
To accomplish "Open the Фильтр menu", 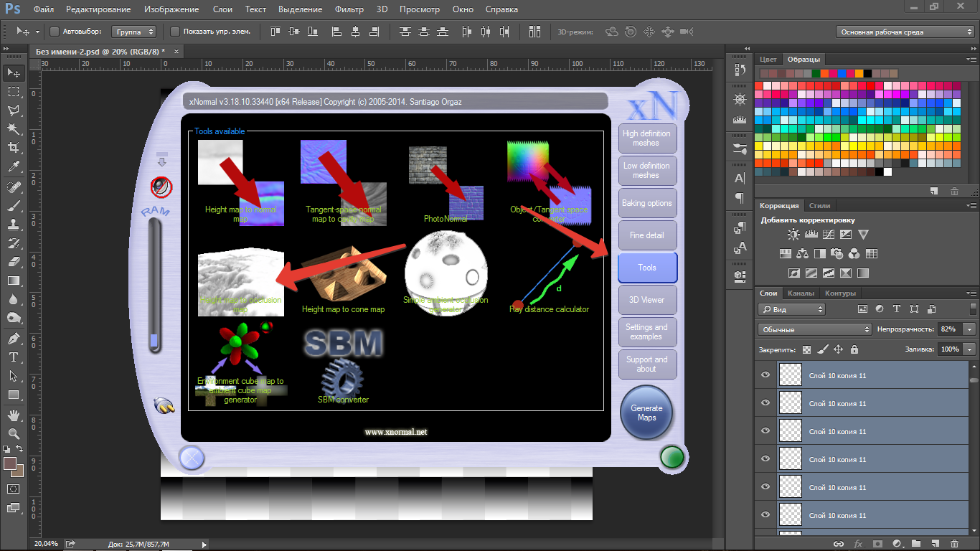I will point(349,9).
